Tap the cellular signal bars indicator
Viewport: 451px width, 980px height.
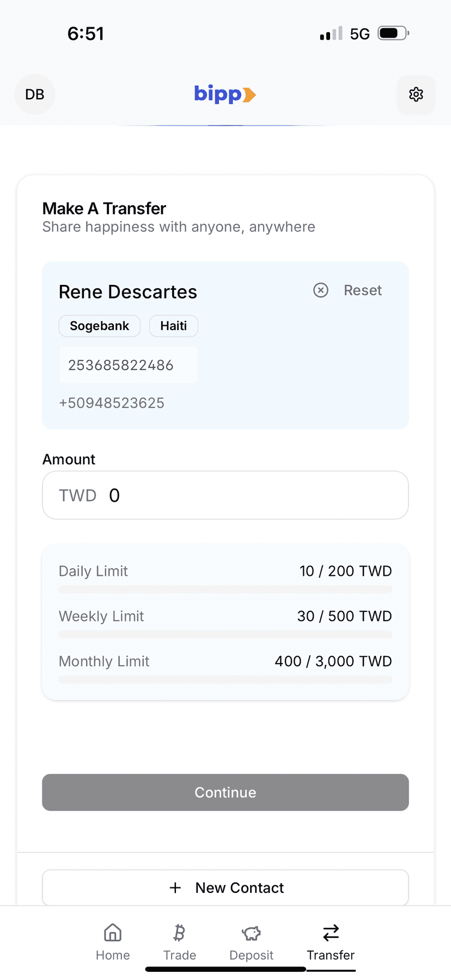click(331, 34)
